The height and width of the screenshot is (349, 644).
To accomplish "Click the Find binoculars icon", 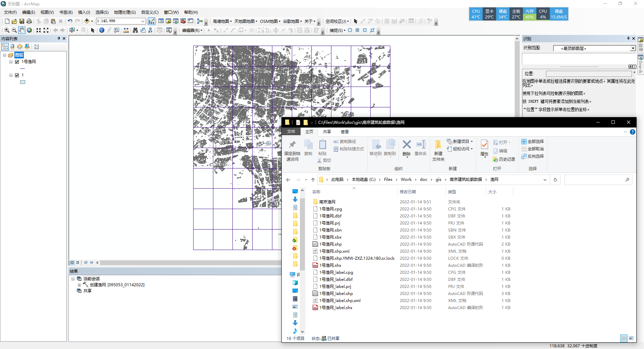I will [x=135, y=30].
